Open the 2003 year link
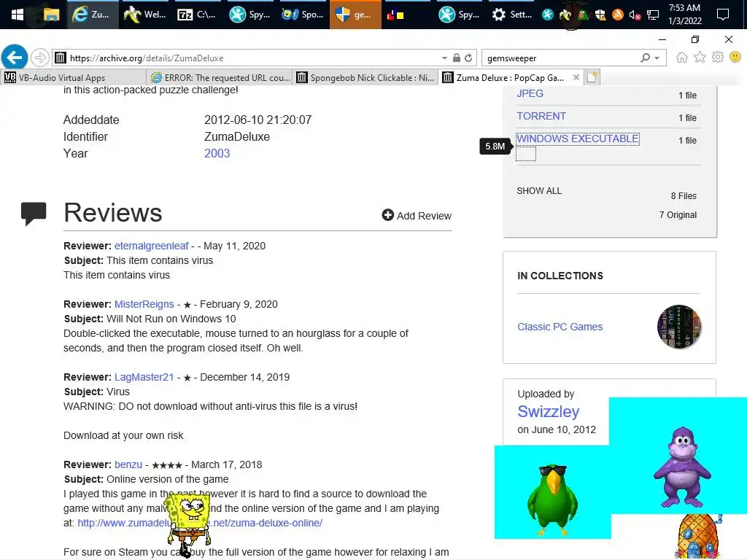 (217, 153)
